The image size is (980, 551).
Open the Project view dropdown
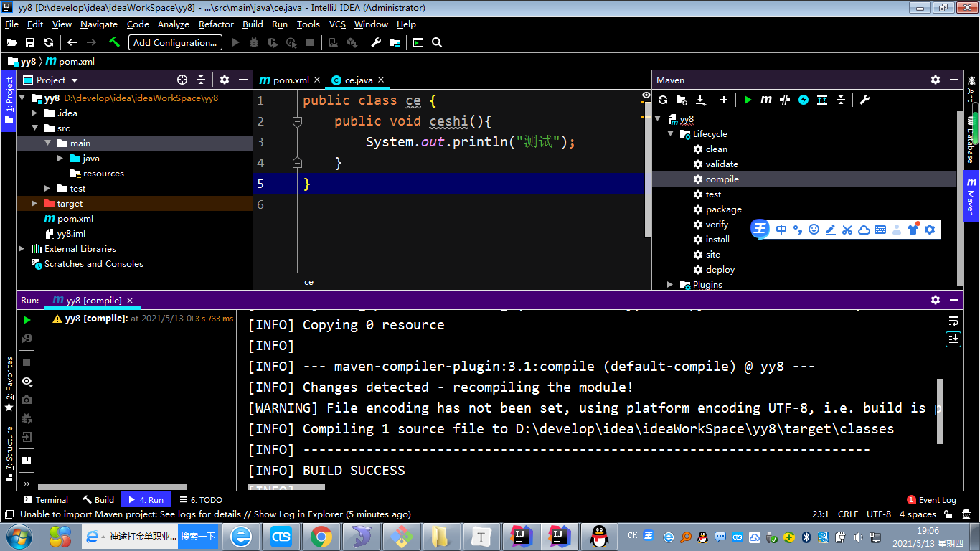pyautogui.click(x=75, y=80)
